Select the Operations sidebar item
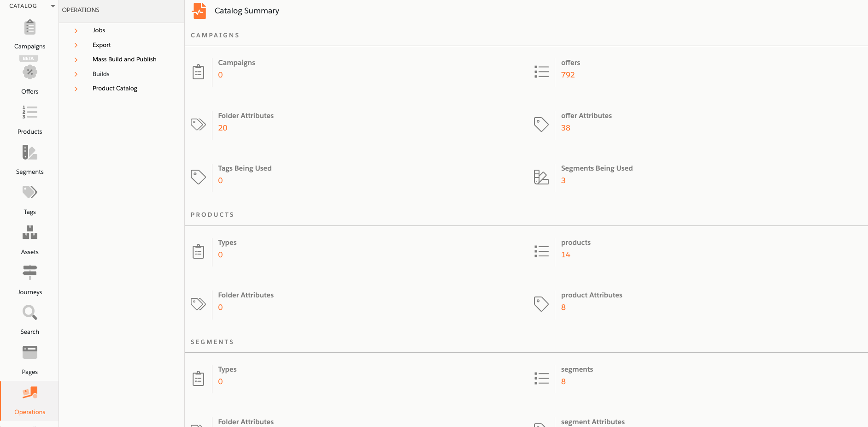 pyautogui.click(x=30, y=401)
